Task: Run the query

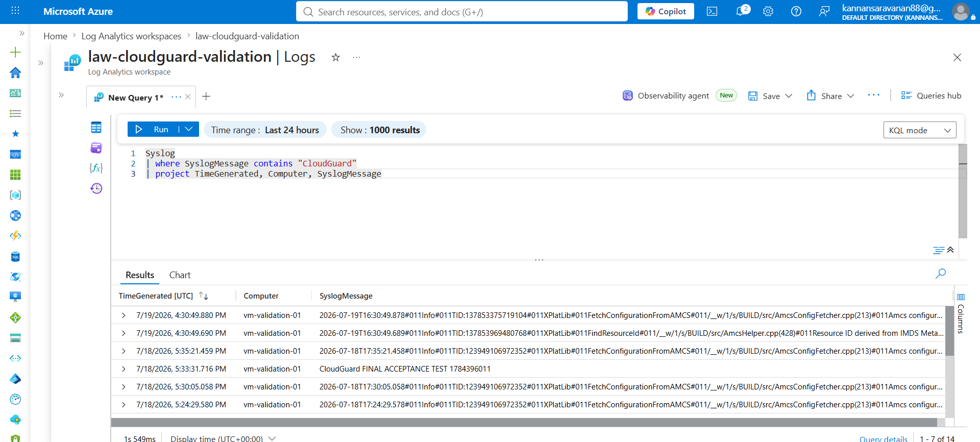Action: point(153,130)
